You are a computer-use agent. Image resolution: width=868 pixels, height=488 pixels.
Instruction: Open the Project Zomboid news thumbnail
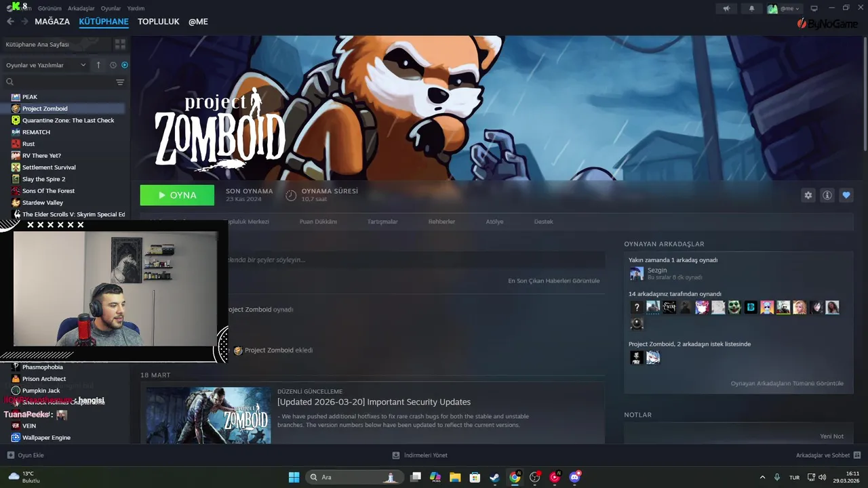(209, 415)
